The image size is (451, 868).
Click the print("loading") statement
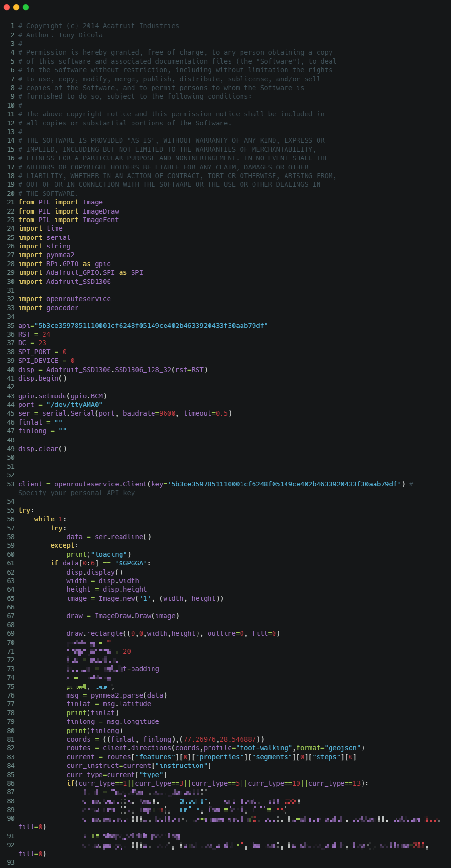(x=99, y=554)
